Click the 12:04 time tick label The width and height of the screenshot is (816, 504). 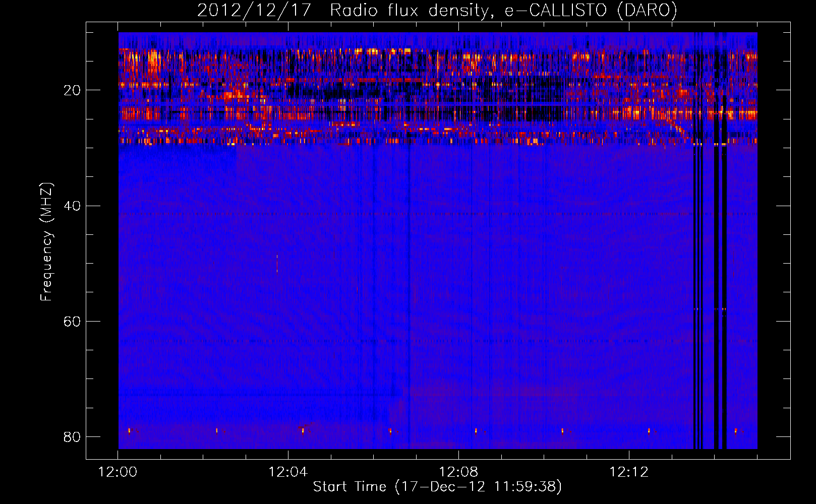[x=288, y=472]
